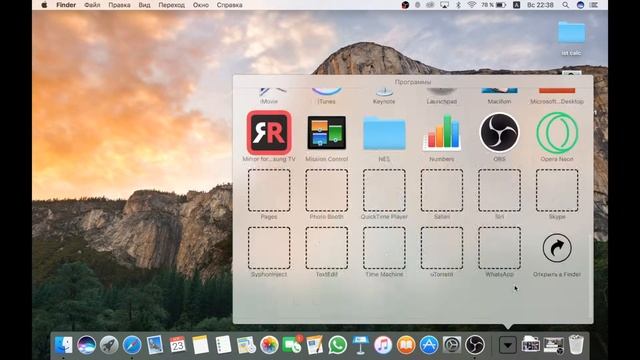Open System Preferences gear in Dock

[x=452, y=345]
